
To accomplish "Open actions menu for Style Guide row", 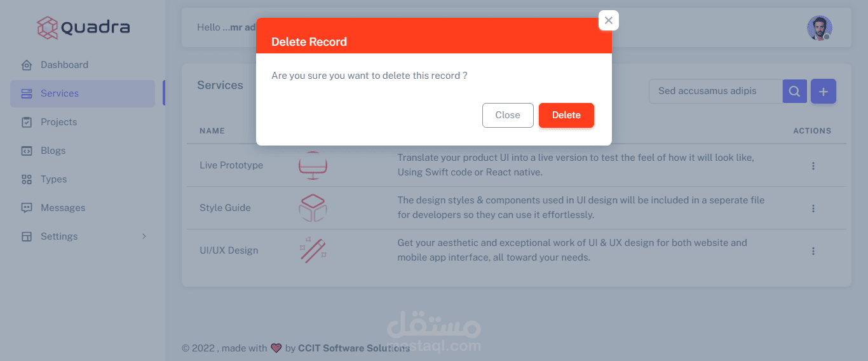I will (x=813, y=208).
